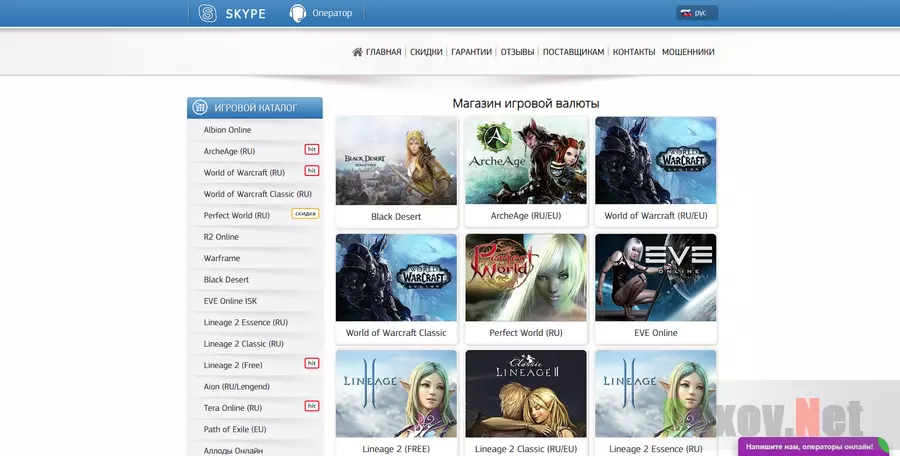The image size is (900, 456).
Task: Click the hit badge next to World of Warcraft (RU)
Action: pos(312,171)
